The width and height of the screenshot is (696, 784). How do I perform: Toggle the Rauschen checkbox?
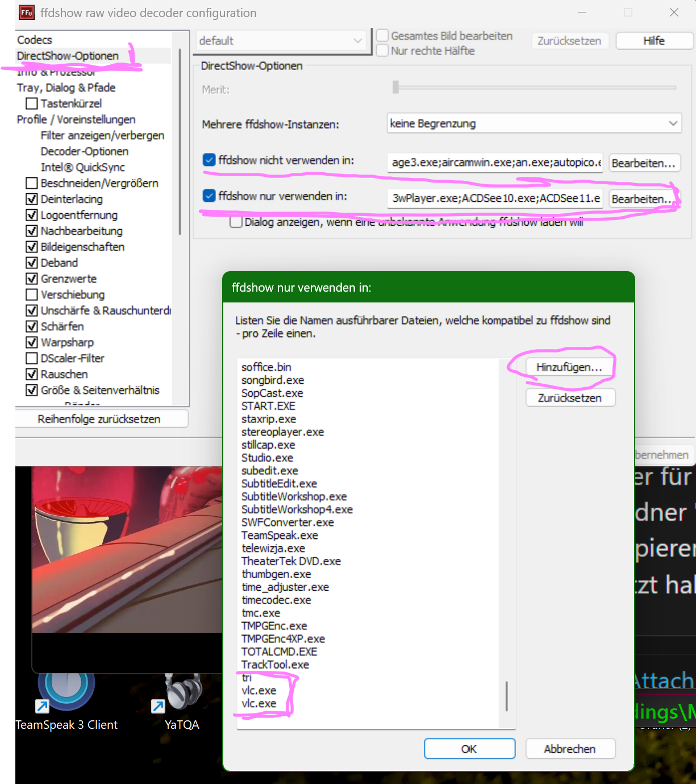coord(32,374)
